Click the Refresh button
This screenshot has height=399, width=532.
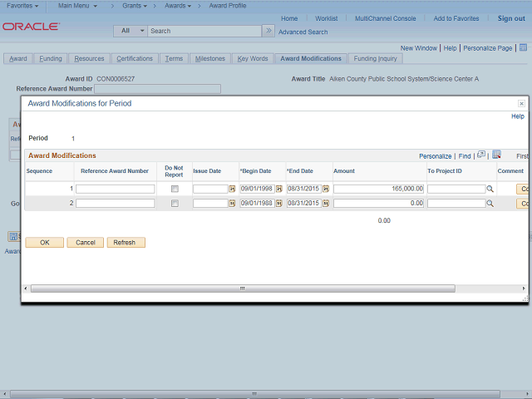click(x=126, y=243)
